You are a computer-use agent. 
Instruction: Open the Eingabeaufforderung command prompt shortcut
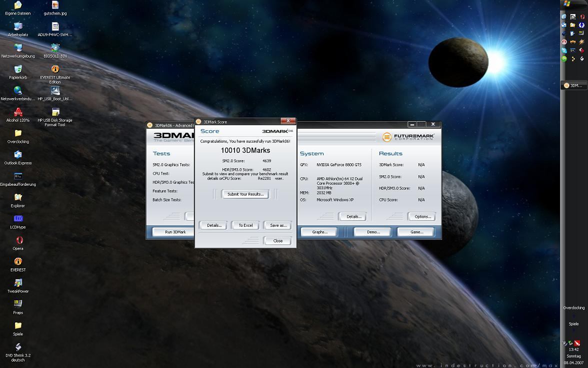coord(17,179)
